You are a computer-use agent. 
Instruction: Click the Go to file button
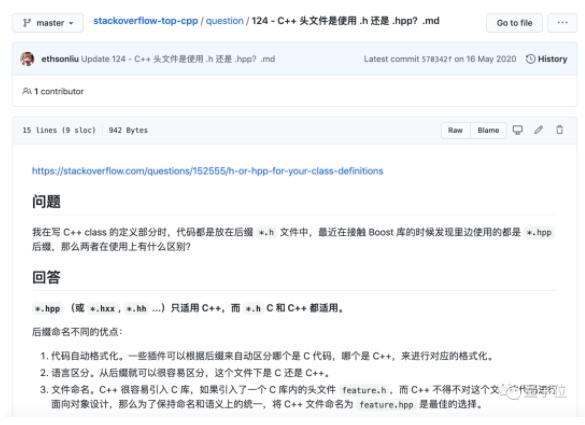(x=514, y=23)
